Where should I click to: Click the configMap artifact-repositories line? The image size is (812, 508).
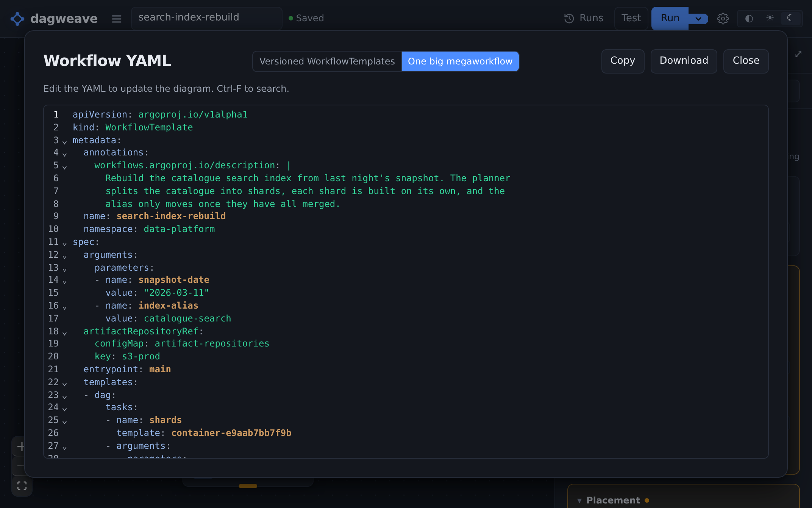pos(182,343)
